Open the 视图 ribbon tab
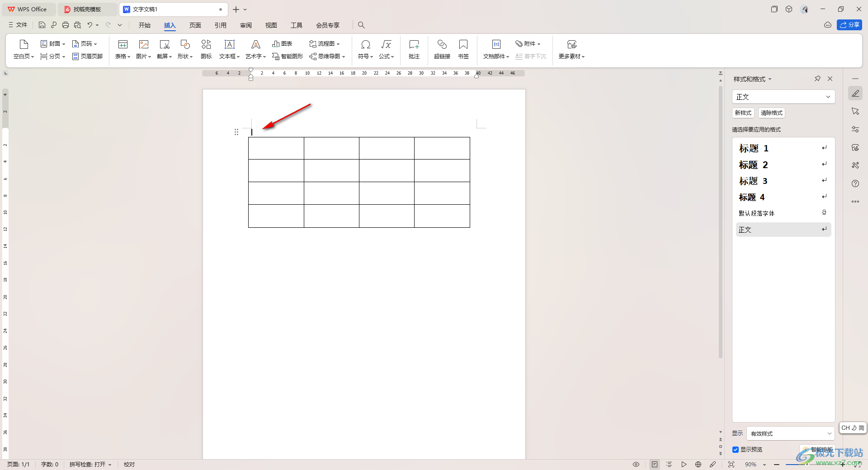868x470 pixels. click(271, 25)
